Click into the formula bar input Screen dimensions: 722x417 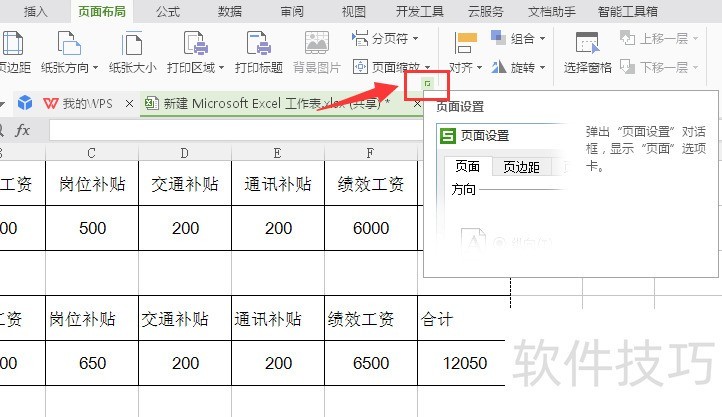point(236,131)
